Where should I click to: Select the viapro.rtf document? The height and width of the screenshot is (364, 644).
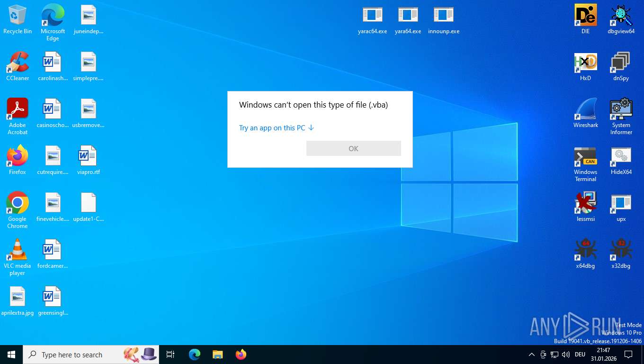click(88, 160)
